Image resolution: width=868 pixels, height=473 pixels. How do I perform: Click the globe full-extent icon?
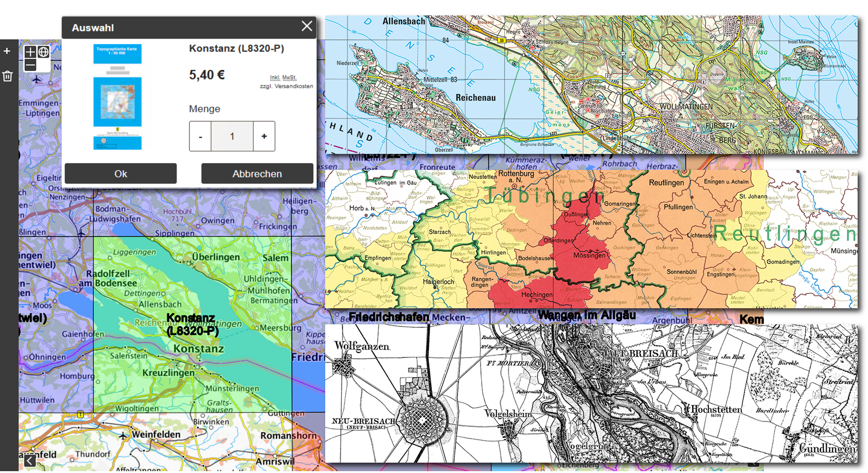tap(43, 52)
